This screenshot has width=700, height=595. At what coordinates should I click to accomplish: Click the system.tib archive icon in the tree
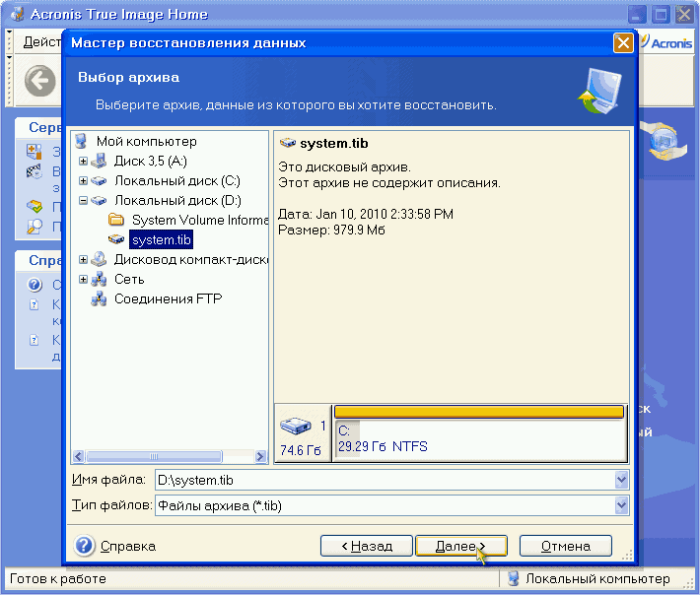(116, 239)
